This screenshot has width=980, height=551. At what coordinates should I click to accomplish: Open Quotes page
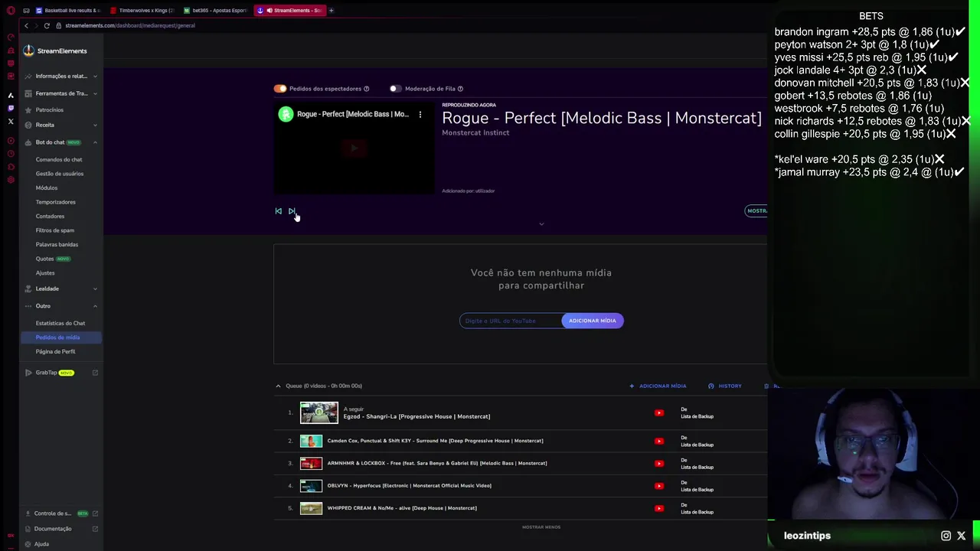click(x=44, y=259)
